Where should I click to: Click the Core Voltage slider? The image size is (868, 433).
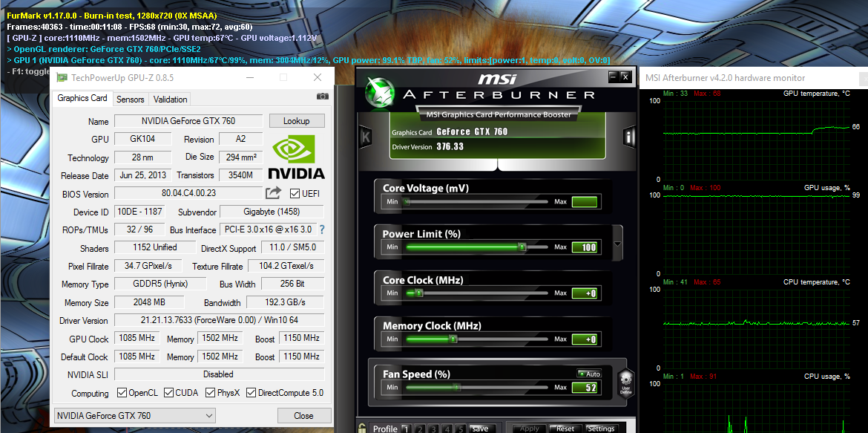(476, 202)
